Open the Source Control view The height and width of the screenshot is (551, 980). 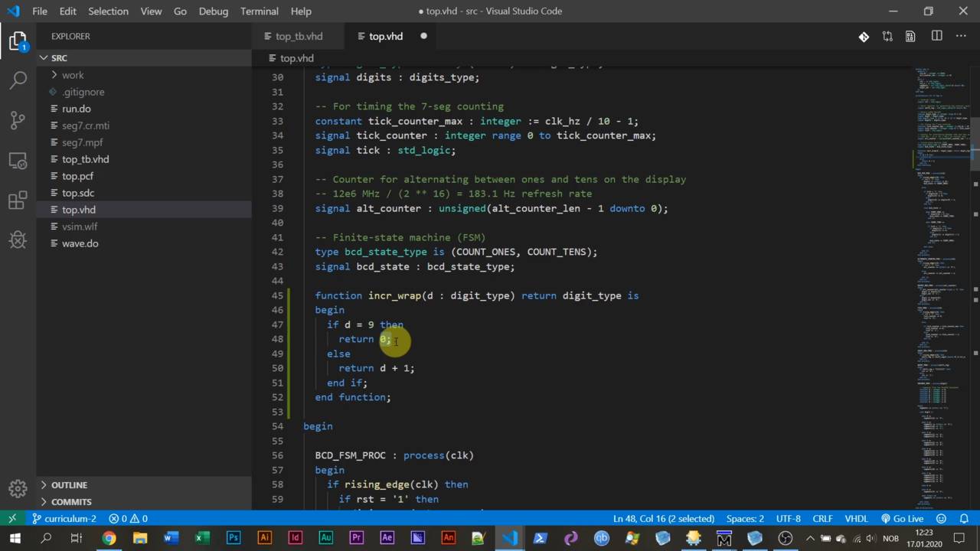pyautogui.click(x=18, y=119)
